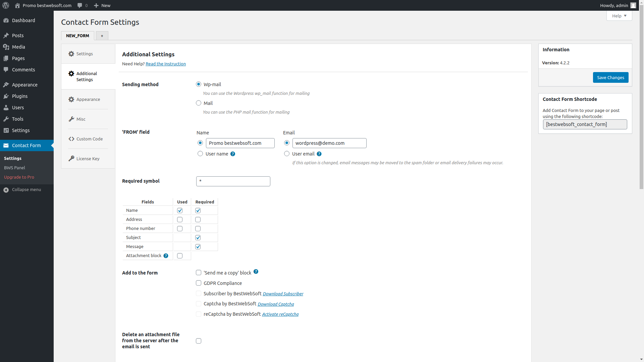
Task: Click the Settings gear icon in sidebar
Action: pyautogui.click(x=6, y=130)
